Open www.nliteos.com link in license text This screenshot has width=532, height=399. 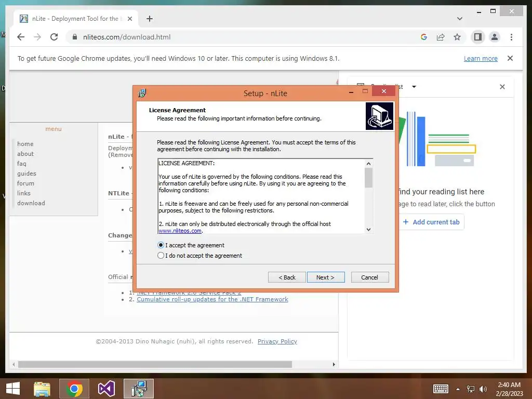180,231
